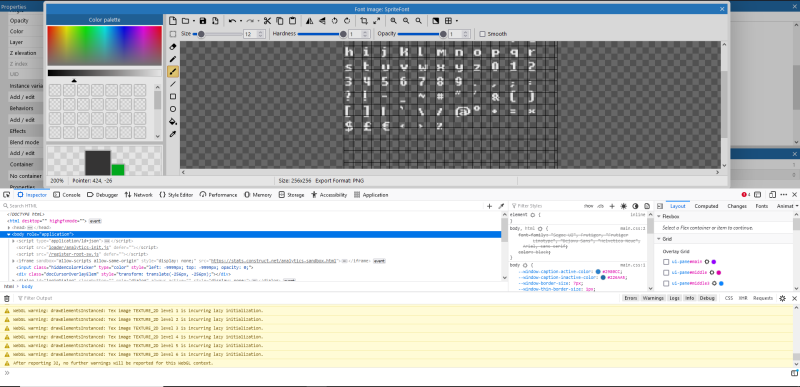The height and width of the screenshot is (387, 800).
Task: Toggle the Info console filter
Action: click(x=690, y=298)
